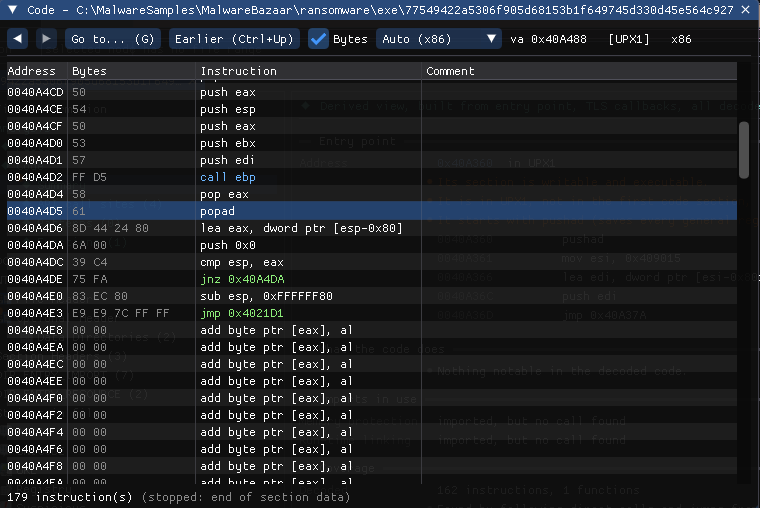Collapse the Code window title triangle
Screen dimensions: 760x508
coord(13,10)
